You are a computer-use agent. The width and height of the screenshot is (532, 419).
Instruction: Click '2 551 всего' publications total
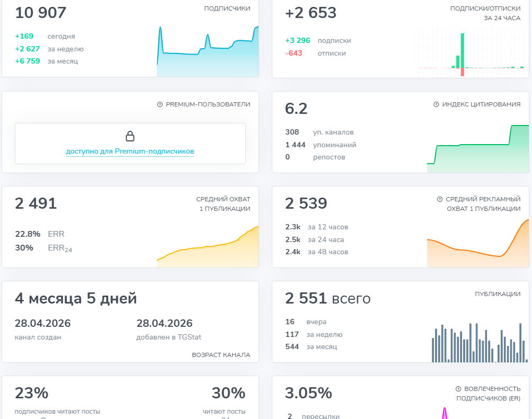tap(328, 299)
